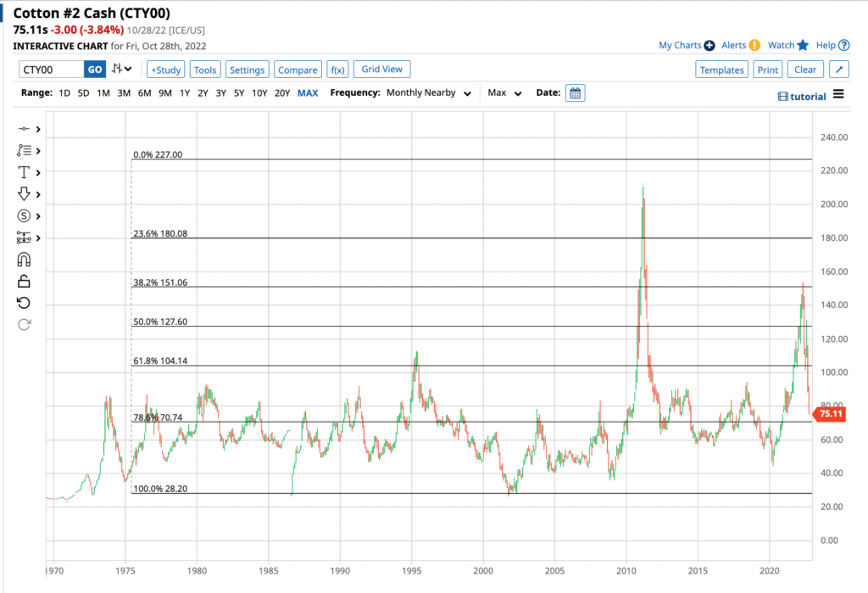Open the bar chart type selector
This screenshot has height=593, width=868.
pyautogui.click(x=121, y=70)
